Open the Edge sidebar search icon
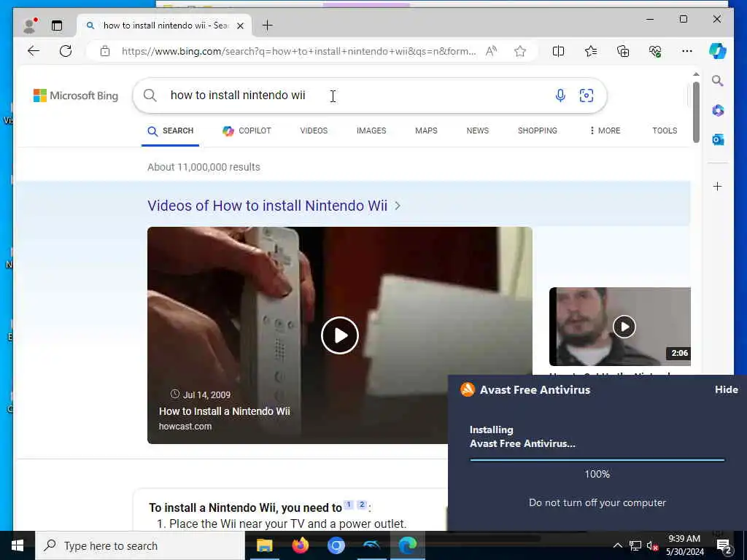Image resolution: width=747 pixels, height=560 pixels. pos(718,80)
